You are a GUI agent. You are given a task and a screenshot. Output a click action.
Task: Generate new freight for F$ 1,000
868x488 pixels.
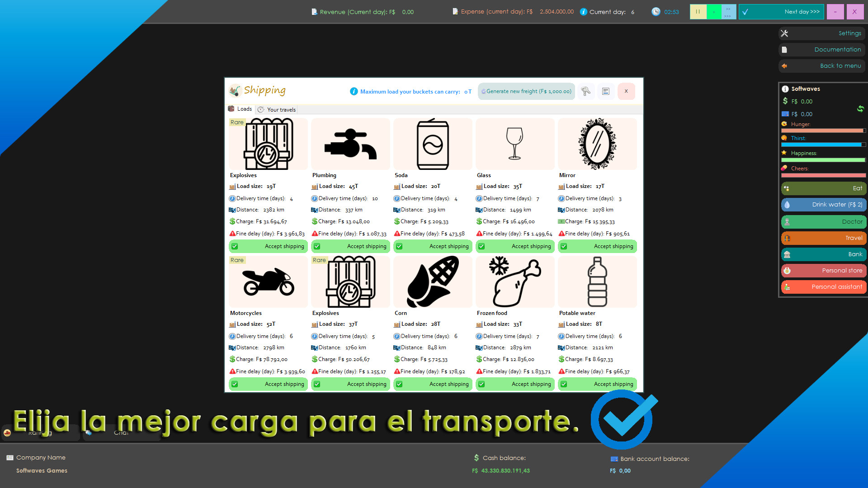click(x=526, y=91)
